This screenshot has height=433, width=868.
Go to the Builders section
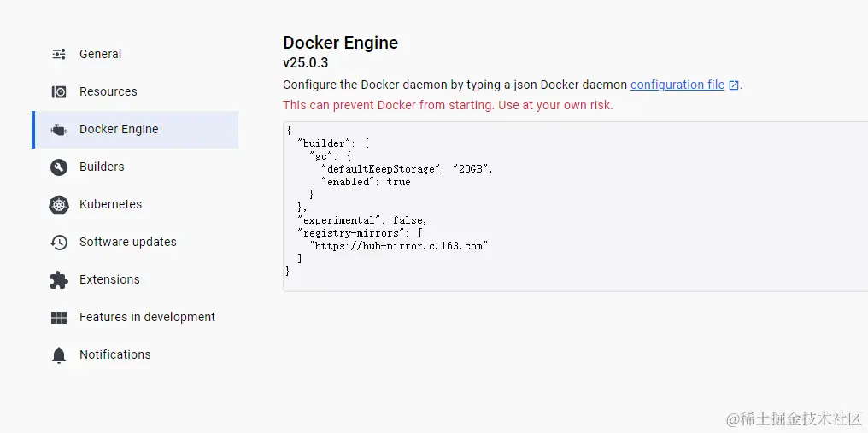point(136,167)
